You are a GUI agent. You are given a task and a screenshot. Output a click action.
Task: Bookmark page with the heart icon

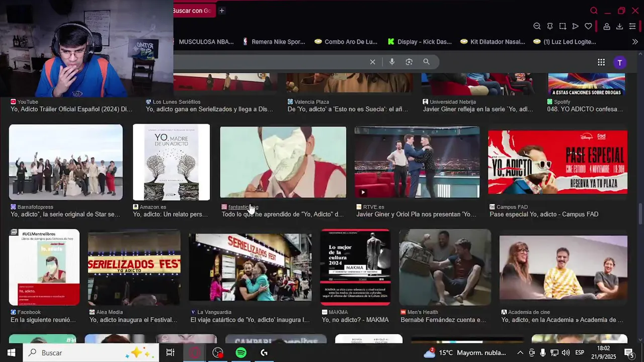pyautogui.click(x=588, y=26)
